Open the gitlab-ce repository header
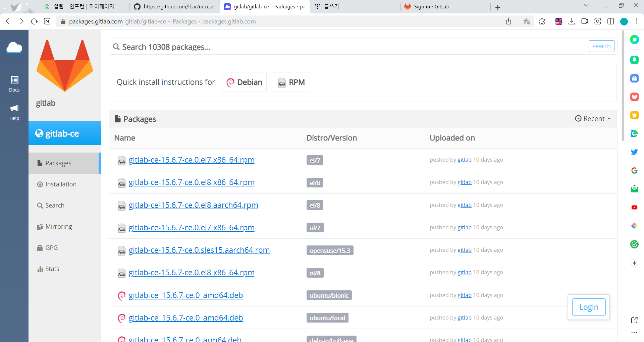The width and height of the screenshot is (644, 342). click(65, 133)
